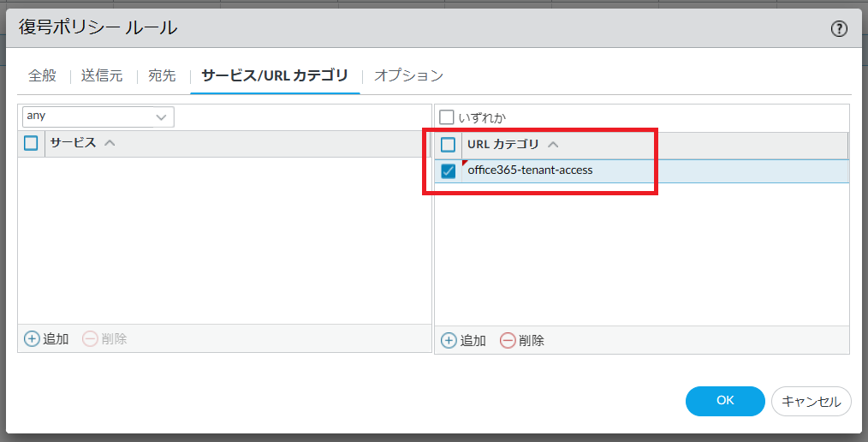Toggle the いずれか (Any) checkbox
The image size is (868, 442).
[x=447, y=117]
